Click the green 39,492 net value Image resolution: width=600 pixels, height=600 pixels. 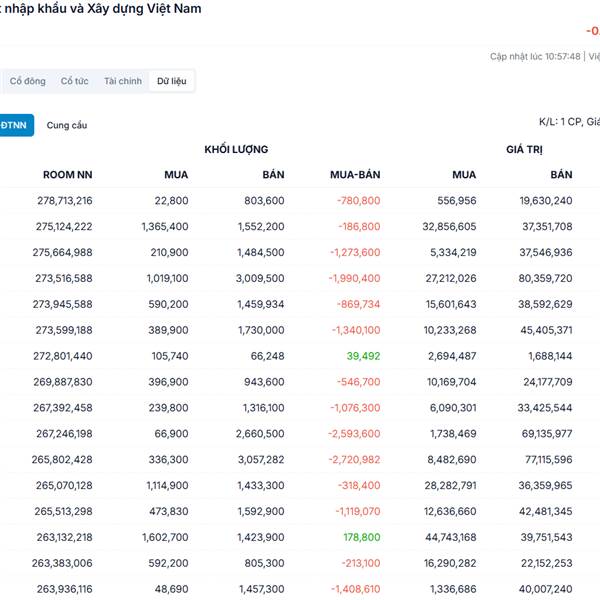point(363,355)
